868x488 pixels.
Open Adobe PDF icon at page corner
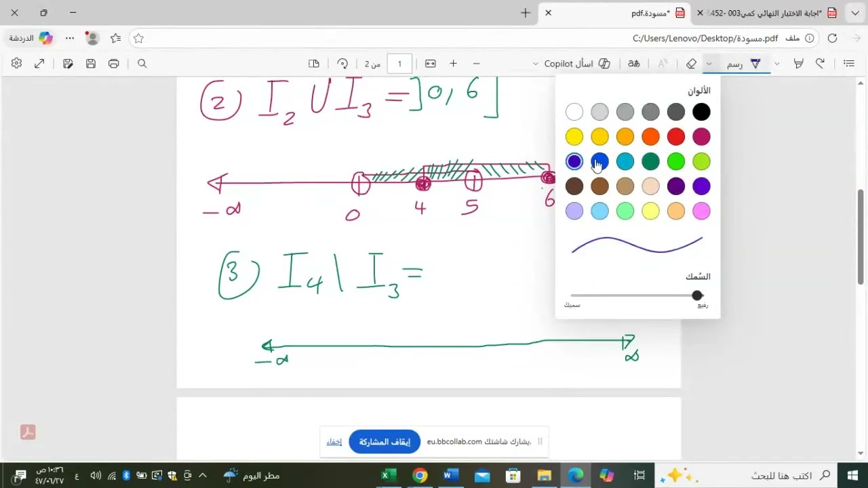tap(28, 432)
